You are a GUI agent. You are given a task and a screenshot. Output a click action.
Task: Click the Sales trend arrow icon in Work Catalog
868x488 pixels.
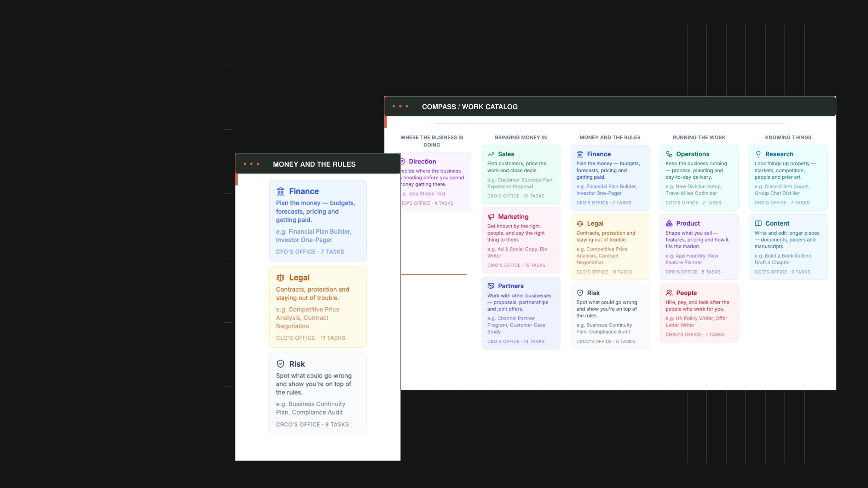491,154
